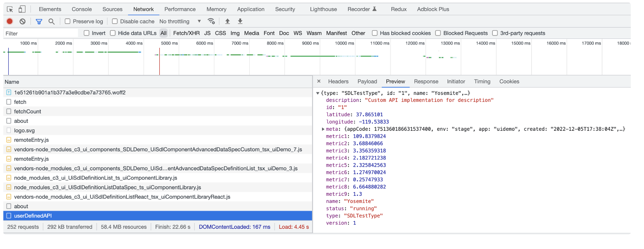Clear all network requests
Screen dimensions: 644x249
22,21
